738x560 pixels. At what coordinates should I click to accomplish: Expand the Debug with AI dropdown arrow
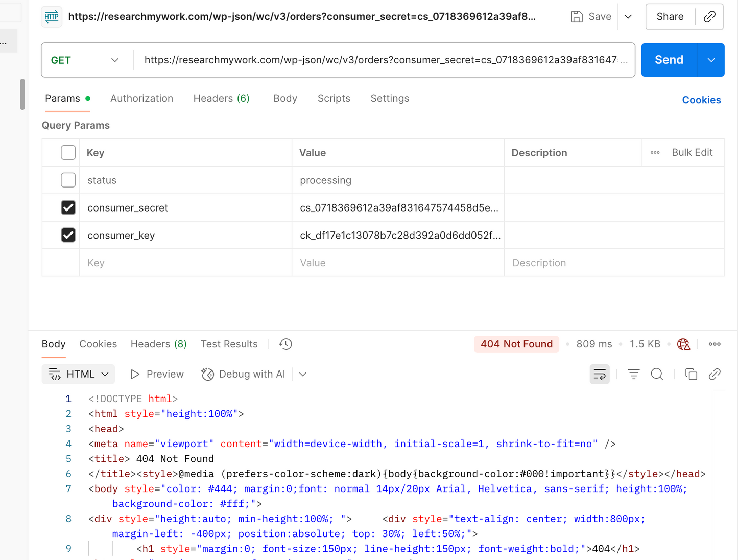pyautogui.click(x=303, y=374)
